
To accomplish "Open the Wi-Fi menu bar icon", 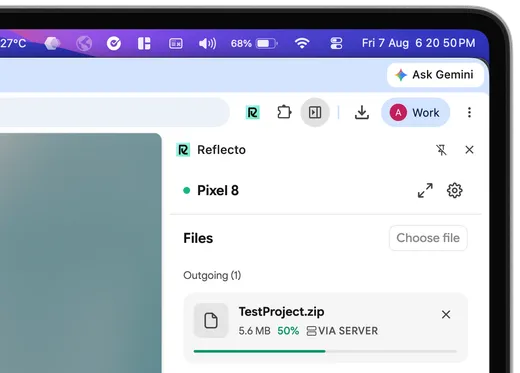I will tap(302, 43).
